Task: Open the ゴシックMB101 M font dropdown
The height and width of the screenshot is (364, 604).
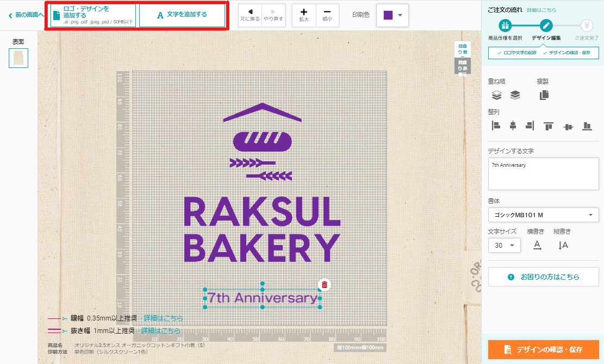Action: (544, 215)
